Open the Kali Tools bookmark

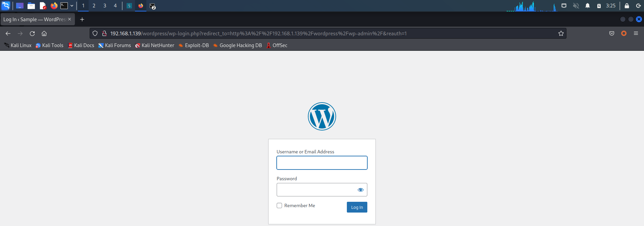click(49, 45)
